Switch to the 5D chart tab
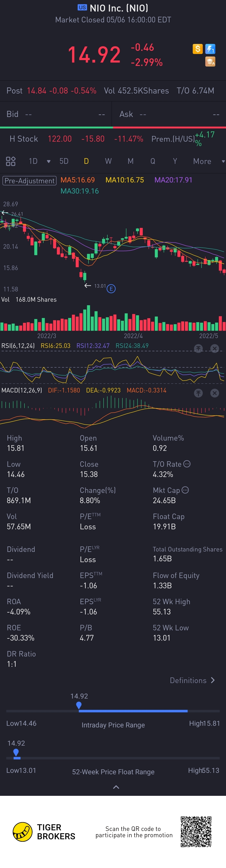 [64, 161]
